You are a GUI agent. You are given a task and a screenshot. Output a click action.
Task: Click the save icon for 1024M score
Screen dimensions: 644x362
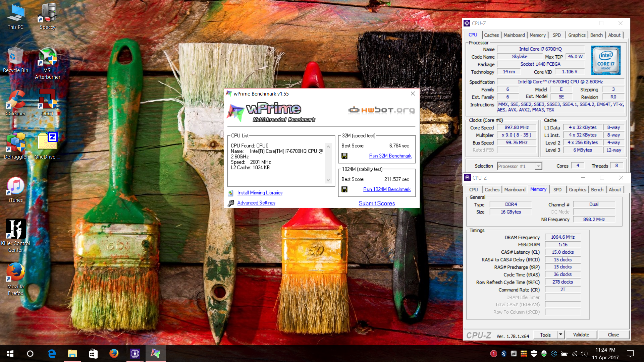tap(344, 189)
